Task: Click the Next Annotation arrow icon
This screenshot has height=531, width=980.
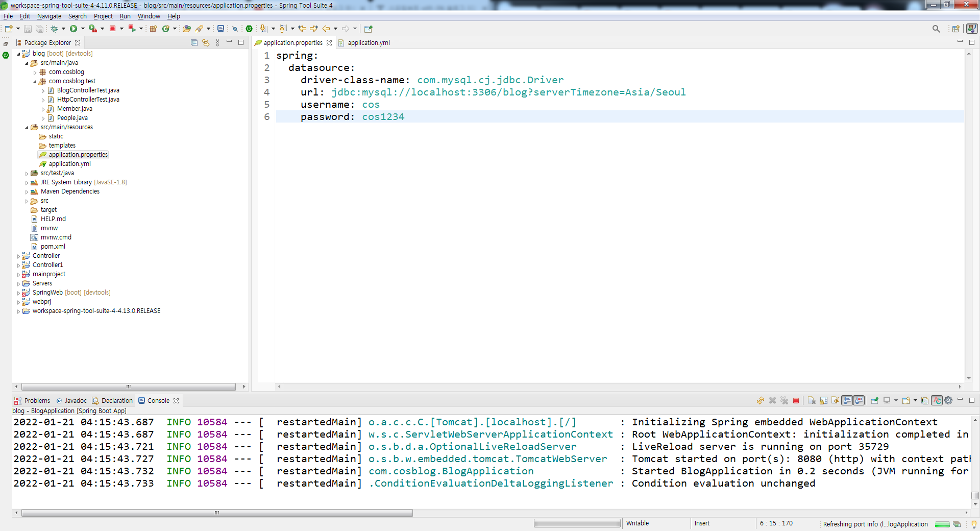Action: coord(263,29)
